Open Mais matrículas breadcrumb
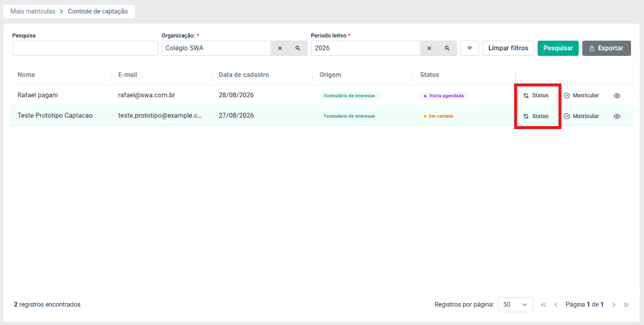Screen dimensions: 644x325 point(33,11)
